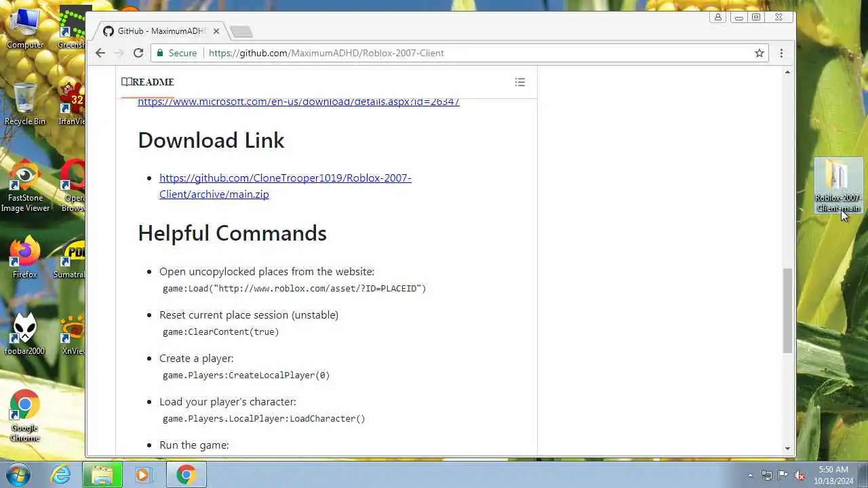The height and width of the screenshot is (488, 868).
Task: Select the Roblox-2007-Client-main folder on desktop
Action: (838, 186)
